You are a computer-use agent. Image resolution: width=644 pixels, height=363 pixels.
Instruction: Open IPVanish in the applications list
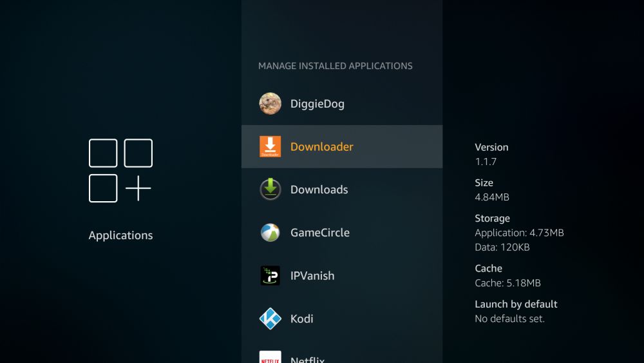pyautogui.click(x=342, y=275)
